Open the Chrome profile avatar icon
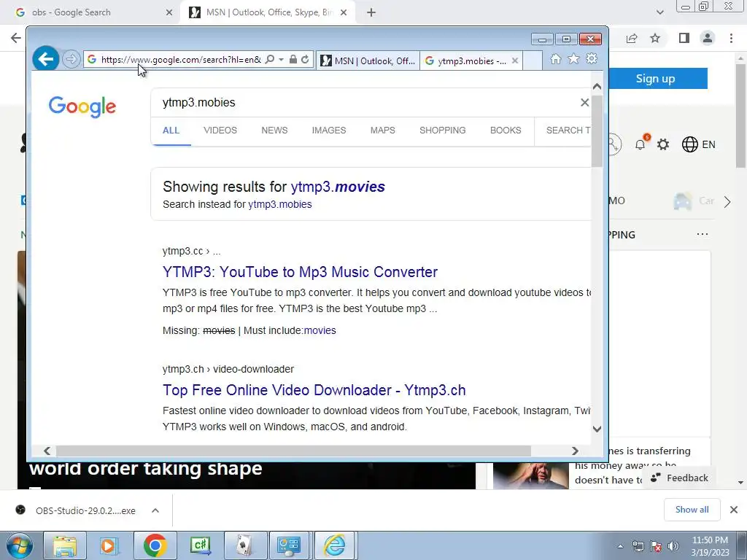The height and width of the screenshot is (560, 747). pos(708,38)
